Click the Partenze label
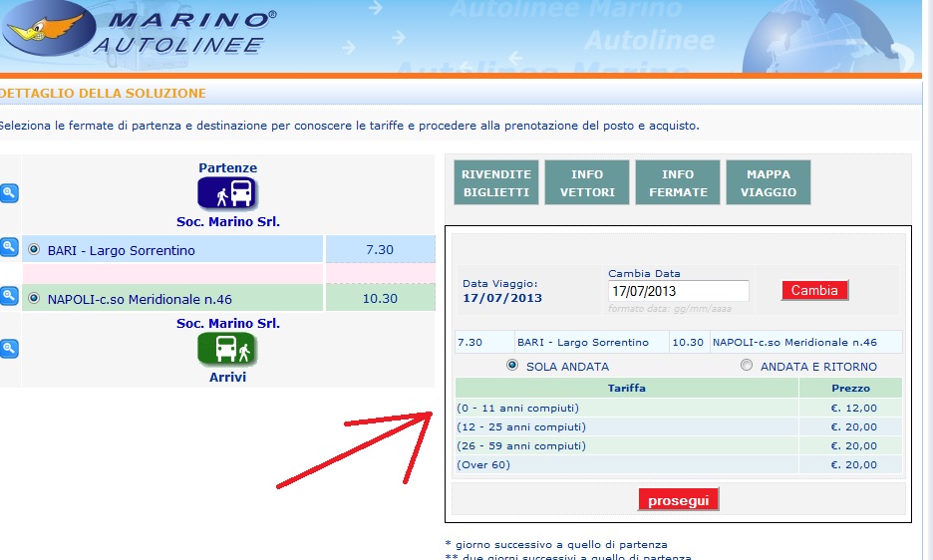This screenshot has width=933, height=560. point(228,167)
